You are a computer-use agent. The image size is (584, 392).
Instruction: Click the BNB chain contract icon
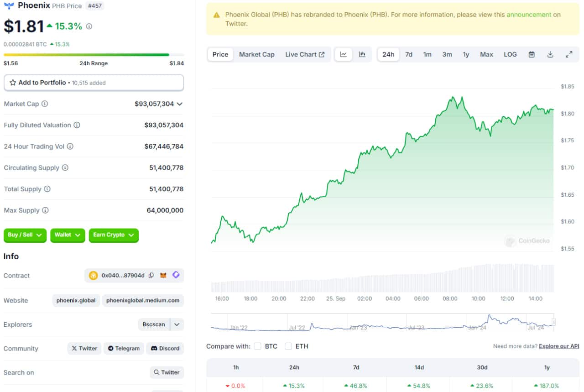pyautogui.click(x=94, y=276)
